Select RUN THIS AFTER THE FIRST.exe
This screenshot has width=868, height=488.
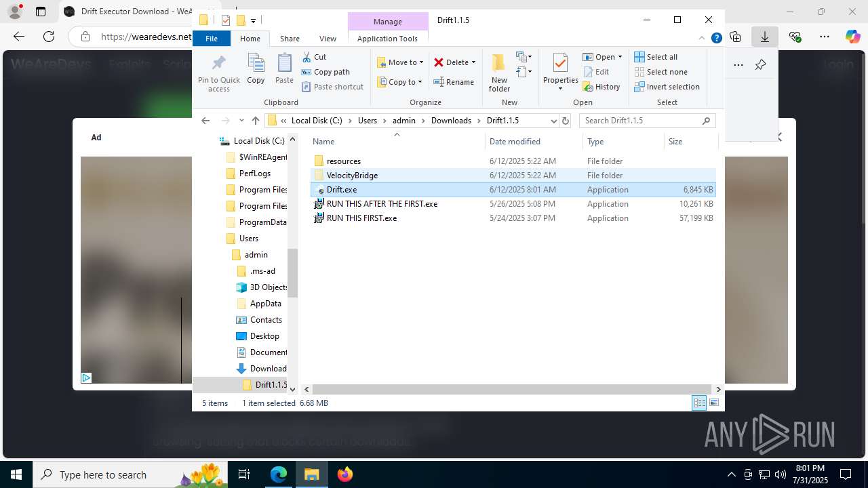pos(382,204)
